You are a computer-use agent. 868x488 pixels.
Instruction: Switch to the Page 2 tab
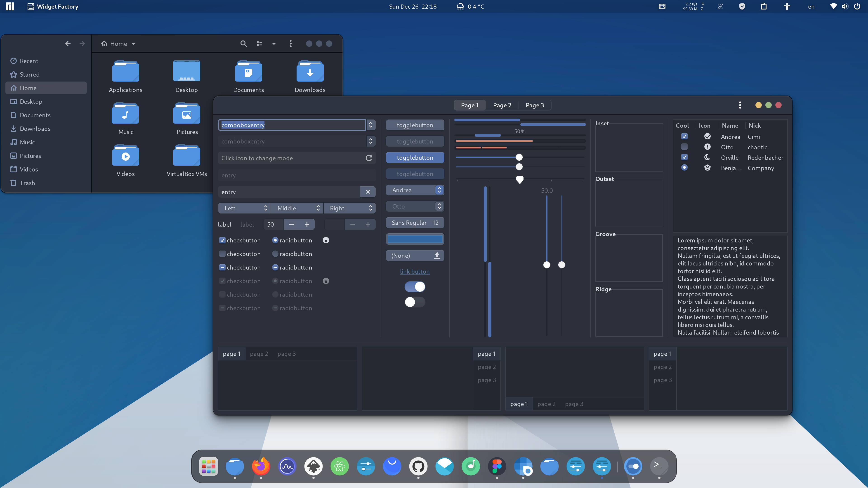click(x=502, y=105)
